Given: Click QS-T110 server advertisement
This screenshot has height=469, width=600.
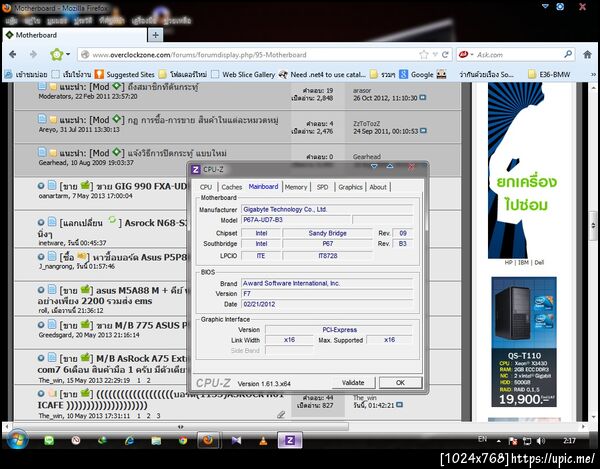Looking at the screenshot, I should pos(524,342).
